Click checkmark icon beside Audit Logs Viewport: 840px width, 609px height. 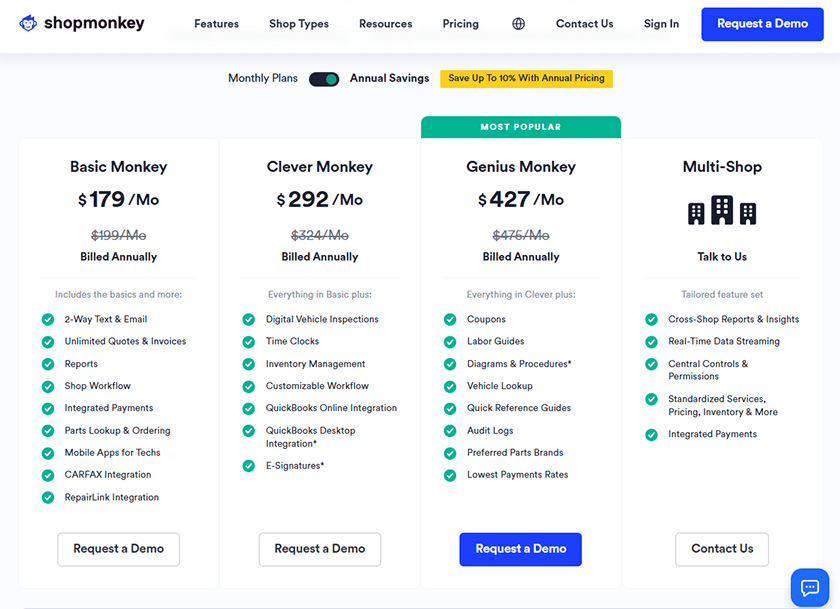point(450,431)
